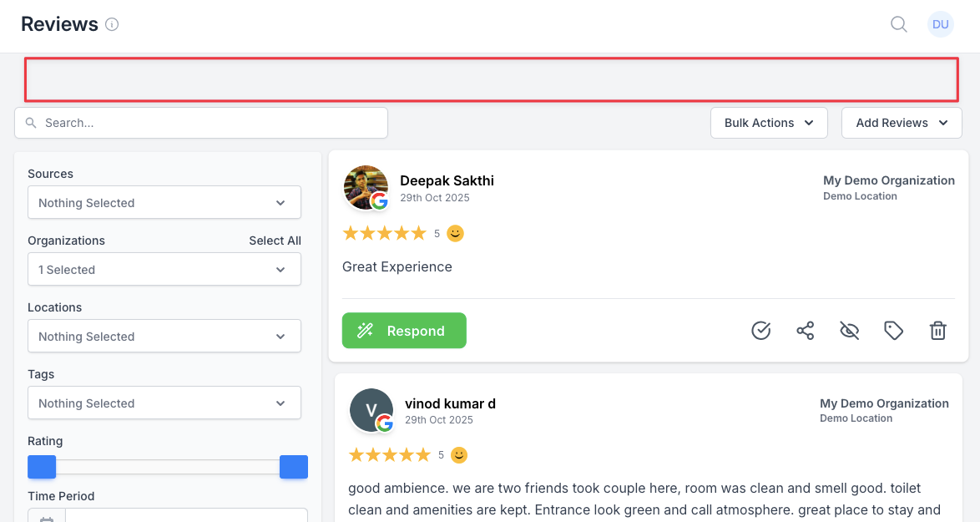Open the search magnifier icon in header
This screenshot has height=522, width=980.
tap(899, 24)
